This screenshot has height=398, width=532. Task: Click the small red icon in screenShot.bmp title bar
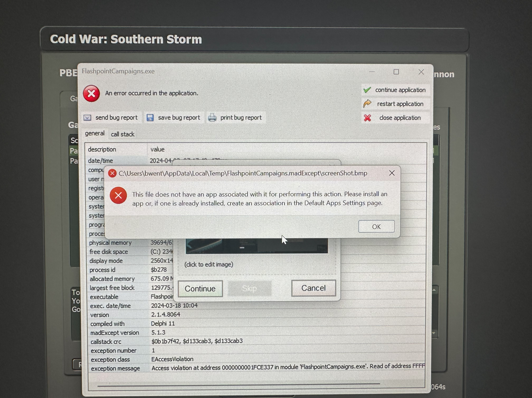pos(112,173)
